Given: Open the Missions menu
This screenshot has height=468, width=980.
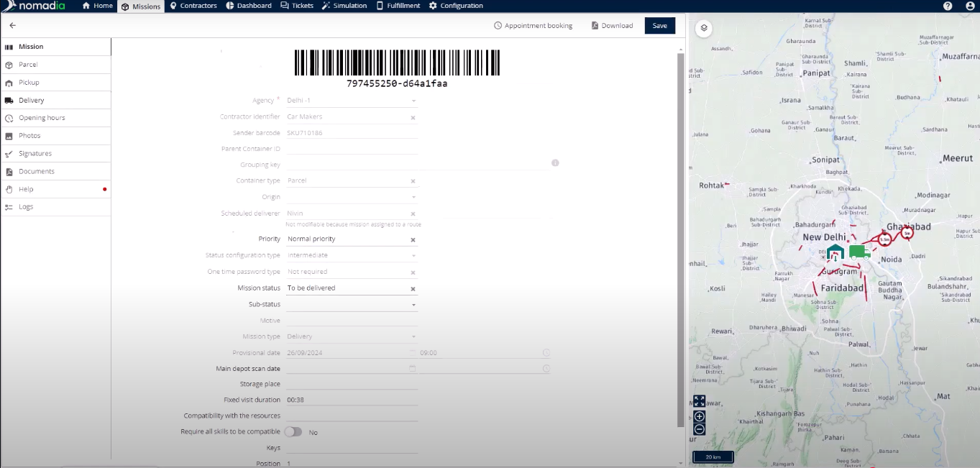Looking at the screenshot, I should [x=141, y=6].
